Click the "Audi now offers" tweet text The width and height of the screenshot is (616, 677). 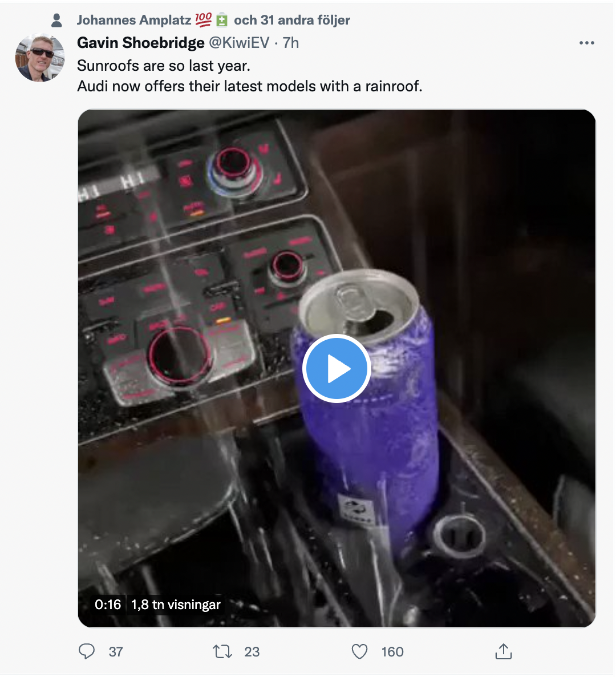click(249, 86)
